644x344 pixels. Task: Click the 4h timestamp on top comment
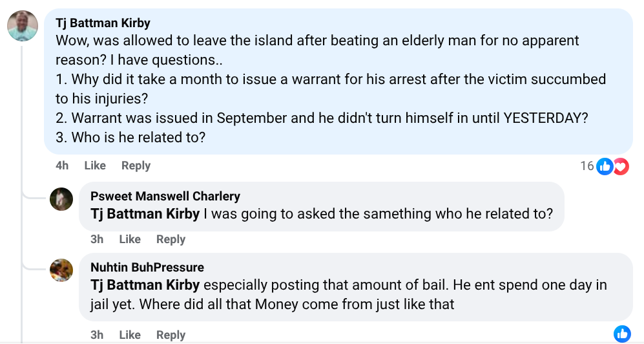click(x=62, y=166)
